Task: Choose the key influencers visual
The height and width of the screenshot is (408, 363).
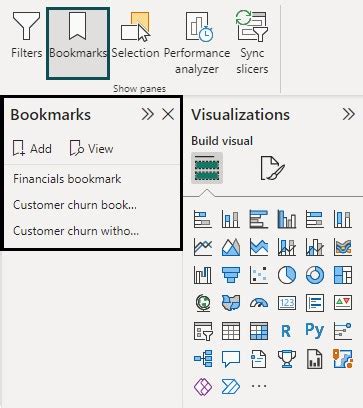Action: (343, 331)
